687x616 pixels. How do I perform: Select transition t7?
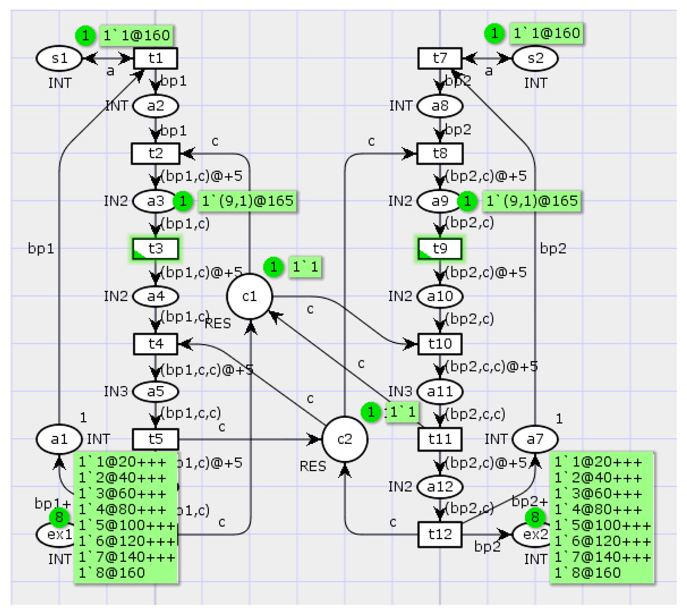[x=440, y=58]
